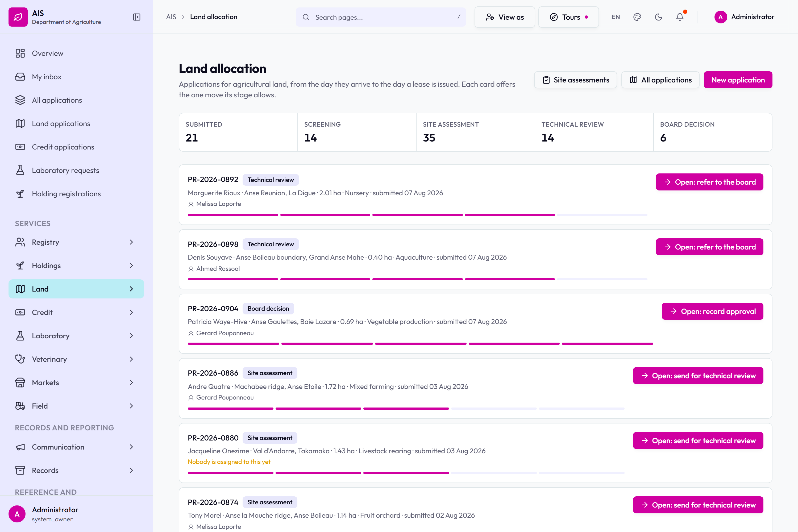Click the Records archive icon
Viewport: 798px width, 532px height.
point(20,471)
